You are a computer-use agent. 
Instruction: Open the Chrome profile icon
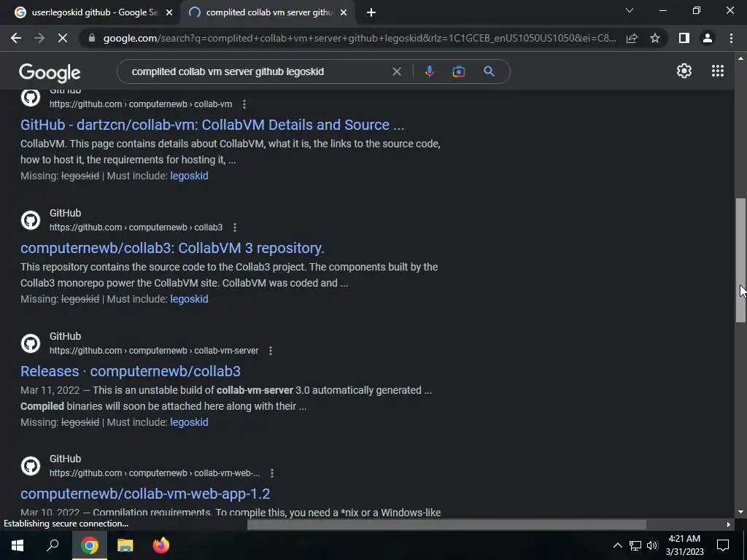(708, 38)
